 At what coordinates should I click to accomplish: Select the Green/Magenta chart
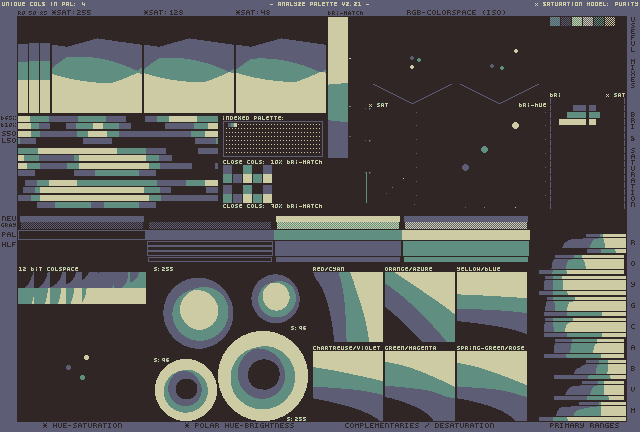pyautogui.click(x=420, y=386)
